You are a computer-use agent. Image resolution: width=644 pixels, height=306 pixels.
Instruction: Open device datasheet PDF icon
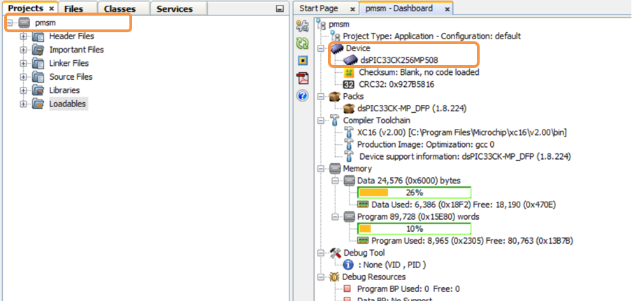pyautogui.click(x=303, y=78)
